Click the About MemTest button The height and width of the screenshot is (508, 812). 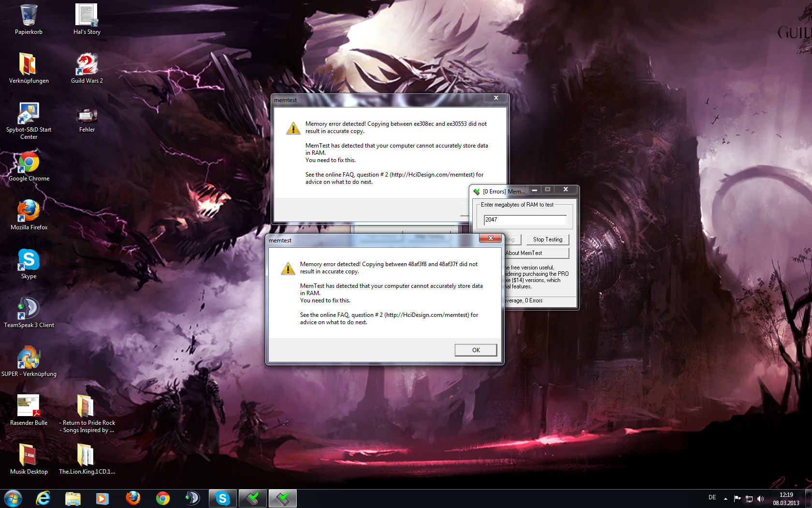[x=536, y=253]
